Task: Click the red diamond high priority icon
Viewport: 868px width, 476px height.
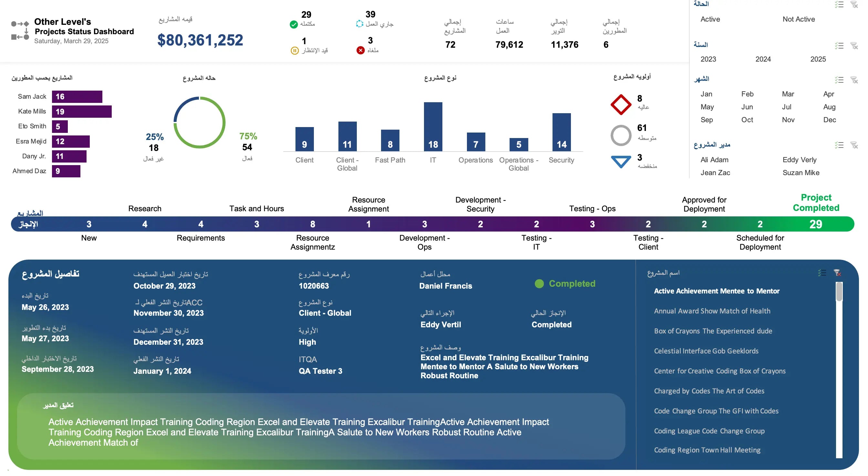Action: pos(621,105)
